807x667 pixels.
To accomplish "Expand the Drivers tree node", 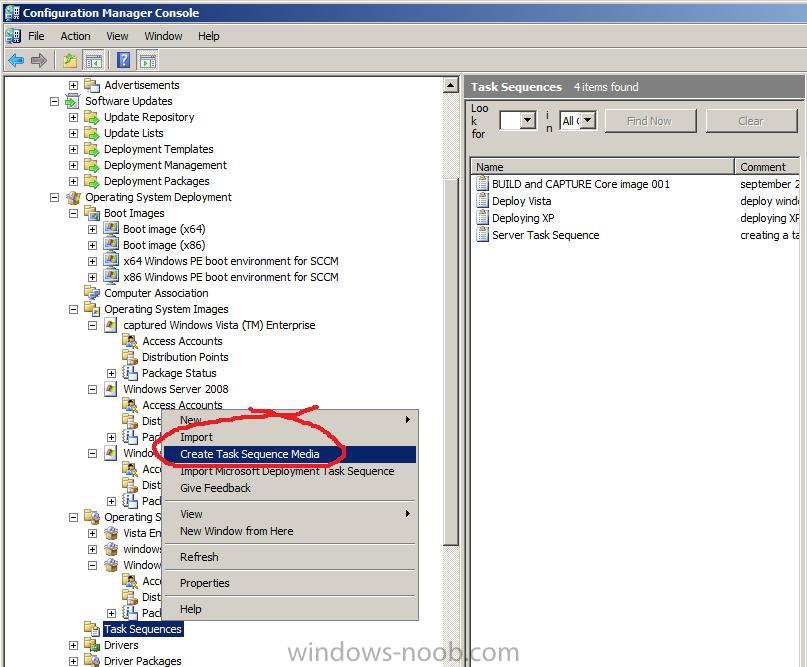I will point(74,645).
